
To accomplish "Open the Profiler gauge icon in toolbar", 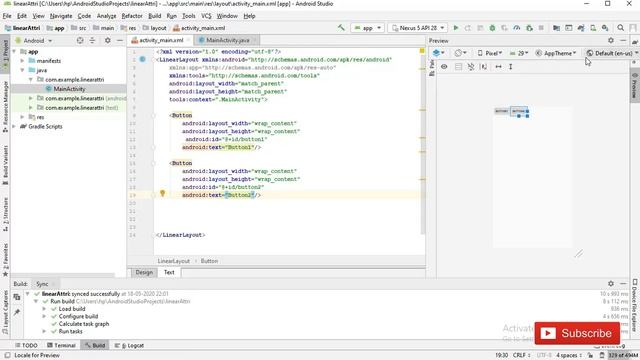I will [x=517, y=28].
